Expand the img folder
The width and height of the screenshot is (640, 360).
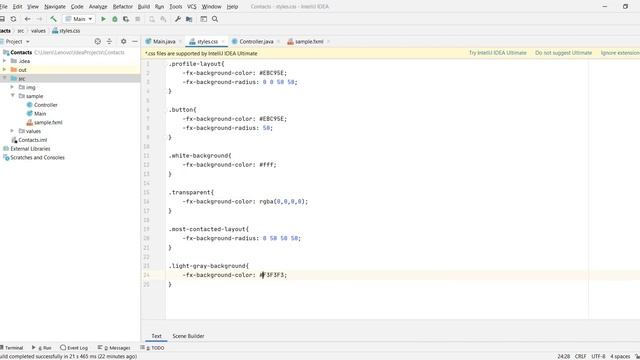pos(12,87)
